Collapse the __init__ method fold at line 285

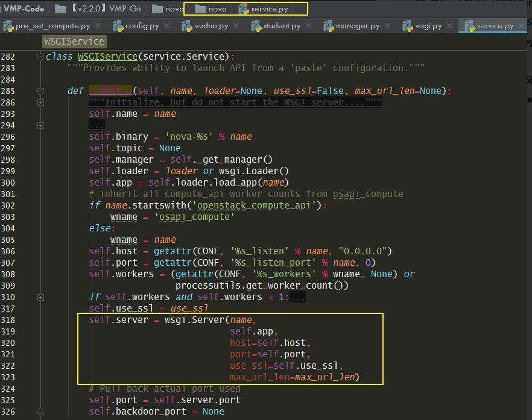point(40,91)
